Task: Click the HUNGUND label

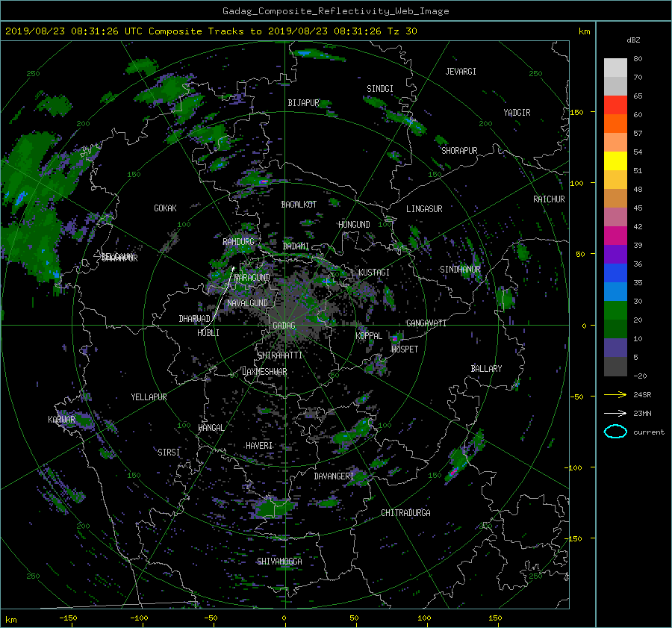Action: click(354, 225)
